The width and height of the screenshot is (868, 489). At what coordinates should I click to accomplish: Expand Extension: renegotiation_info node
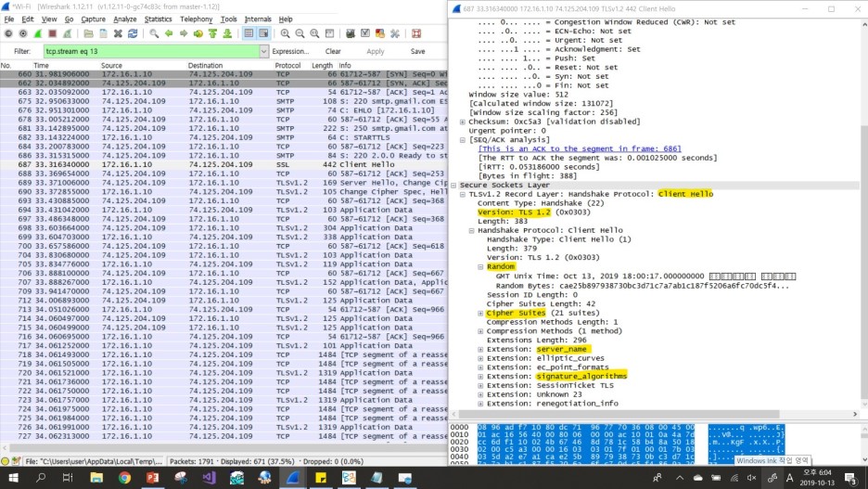click(480, 404)
